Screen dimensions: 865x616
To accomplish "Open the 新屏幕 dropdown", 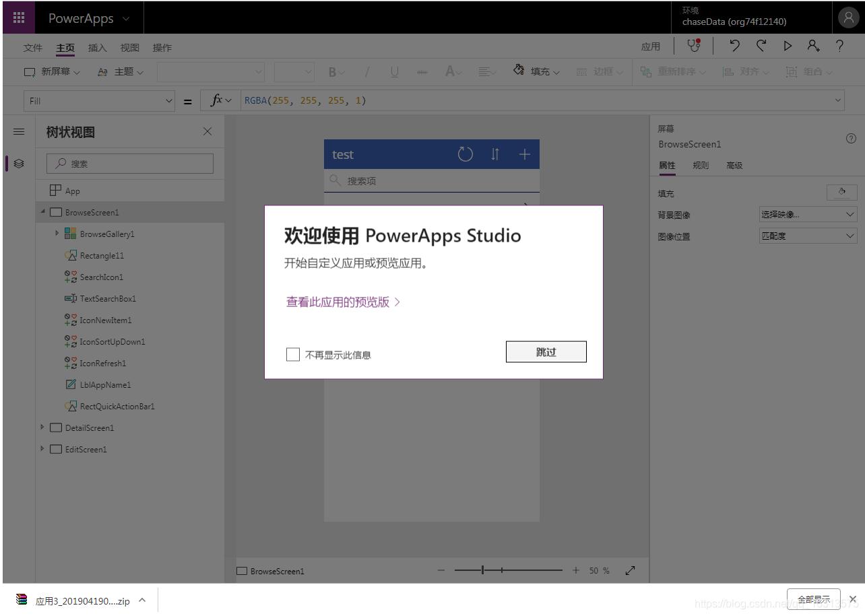I will coord(52,71).
